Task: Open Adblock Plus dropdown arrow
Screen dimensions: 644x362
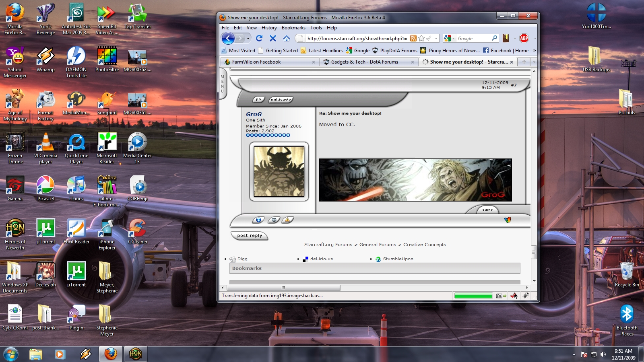Action: 535,38
